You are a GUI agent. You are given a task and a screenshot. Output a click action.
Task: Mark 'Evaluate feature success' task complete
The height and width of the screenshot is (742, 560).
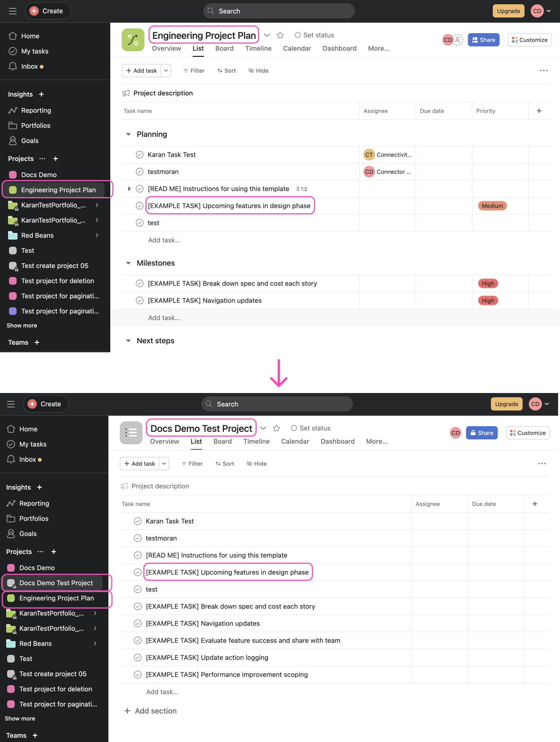(x=138, y=641)
